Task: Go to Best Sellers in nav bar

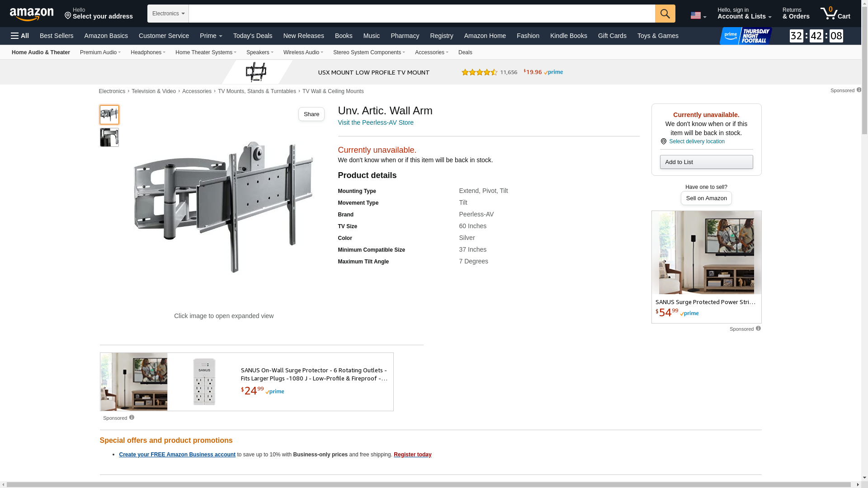Action: click(57, 36)
